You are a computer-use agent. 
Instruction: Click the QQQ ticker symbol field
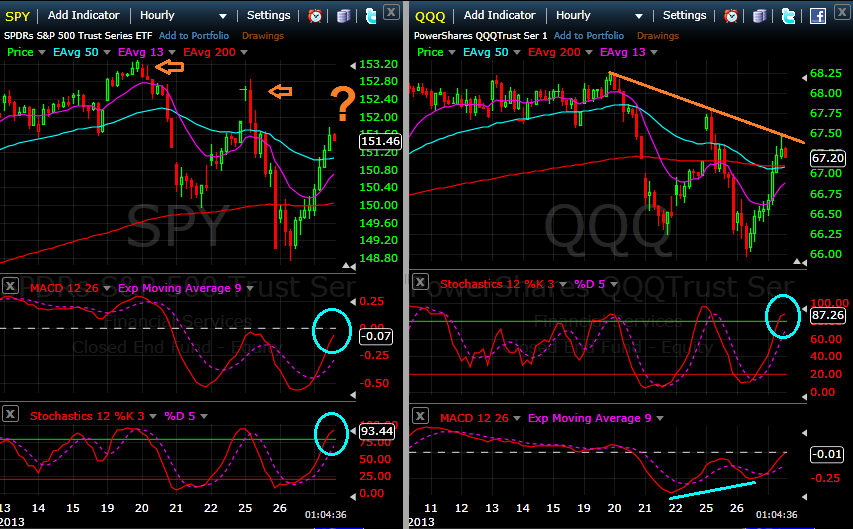430,16
